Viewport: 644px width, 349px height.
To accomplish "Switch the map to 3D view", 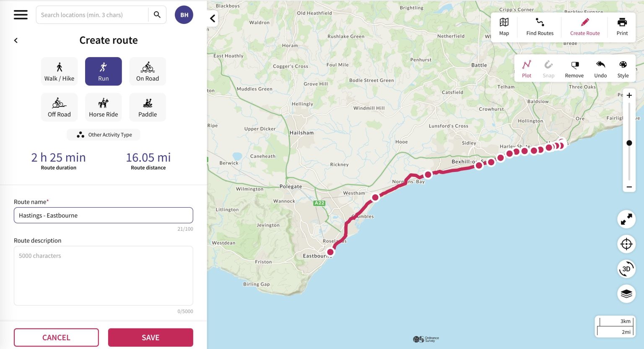I will point(626,268).
